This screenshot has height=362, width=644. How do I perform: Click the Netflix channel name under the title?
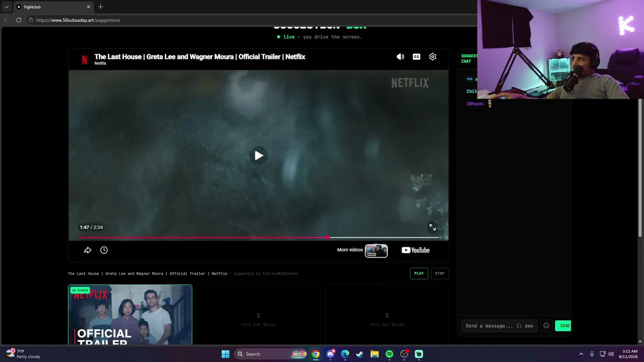pyautogui.click(x=100, y=63)
